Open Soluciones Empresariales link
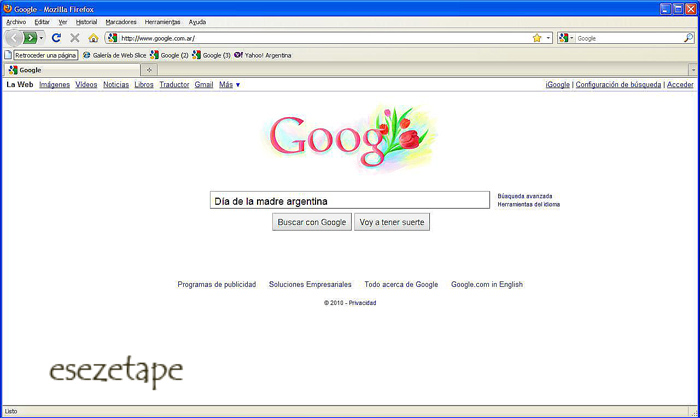 pyautogui.click(x=310, y=284)
